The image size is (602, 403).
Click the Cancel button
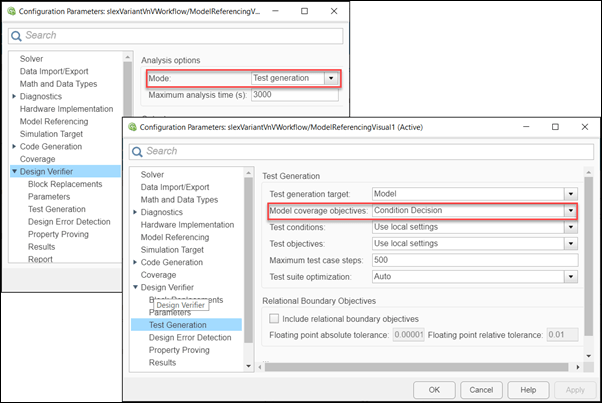(481, 390)
